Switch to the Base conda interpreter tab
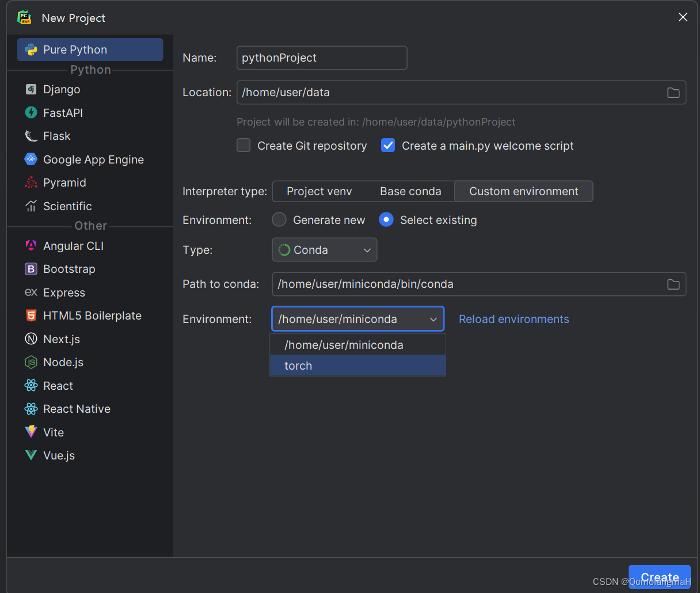 [410, 191]
